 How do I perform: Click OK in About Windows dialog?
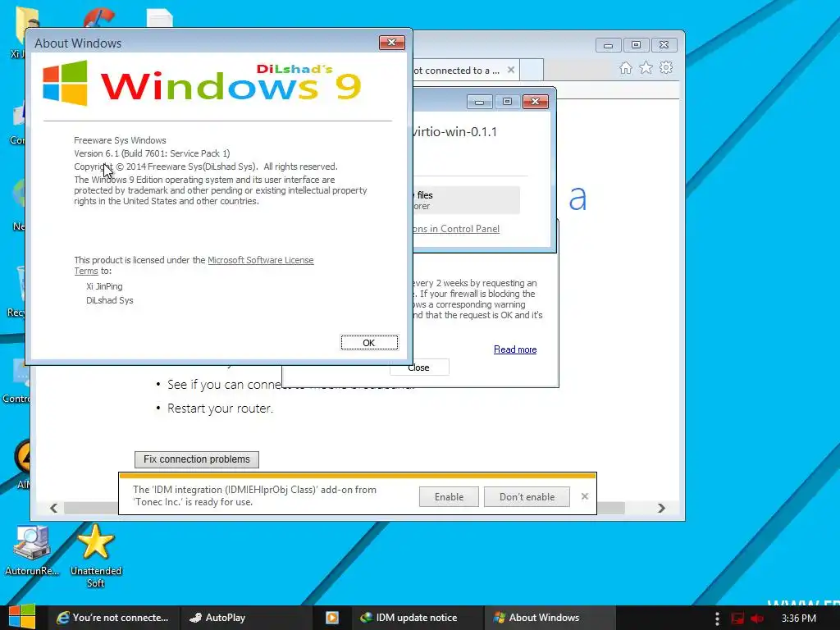[x=369, y=343]
